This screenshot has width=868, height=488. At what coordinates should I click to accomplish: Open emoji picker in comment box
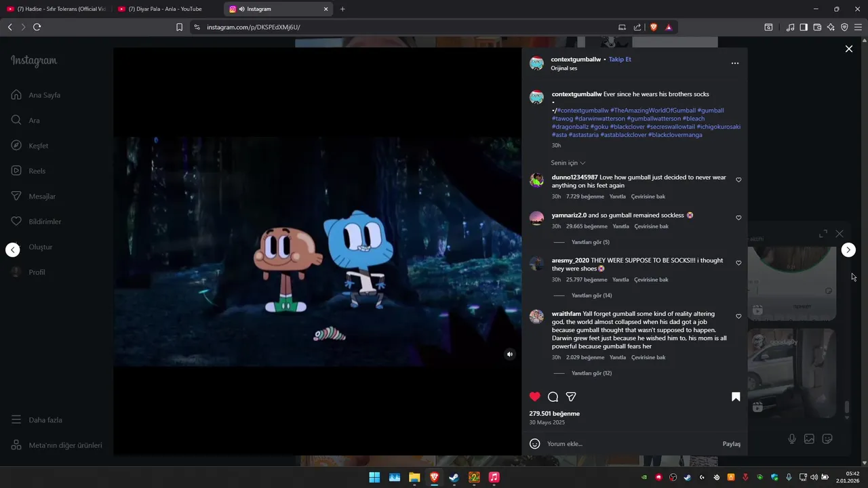tap(534, 444)
